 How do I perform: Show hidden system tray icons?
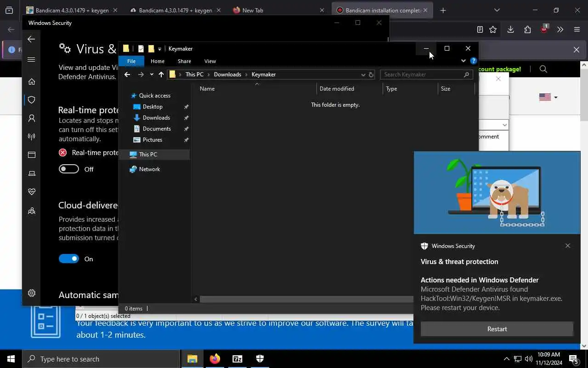(x=507, y=359)
